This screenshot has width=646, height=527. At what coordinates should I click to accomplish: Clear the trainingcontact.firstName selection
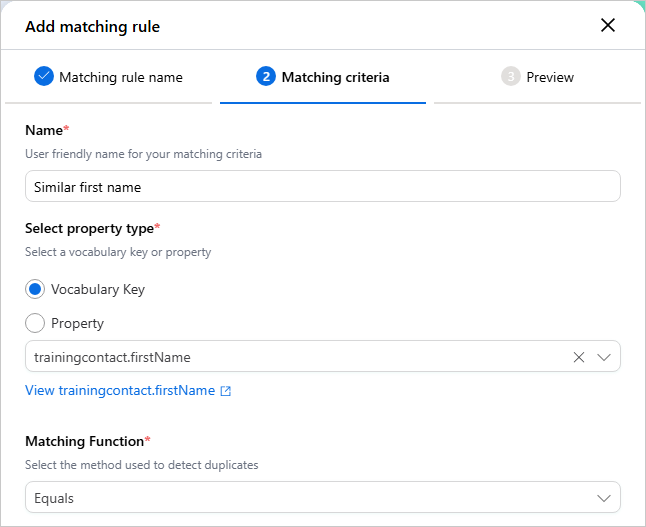[579, 357]
